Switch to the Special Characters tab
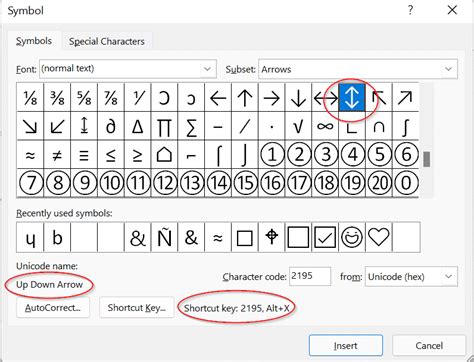The width and height of the screenshot is (474, 362). pos(107,41)
